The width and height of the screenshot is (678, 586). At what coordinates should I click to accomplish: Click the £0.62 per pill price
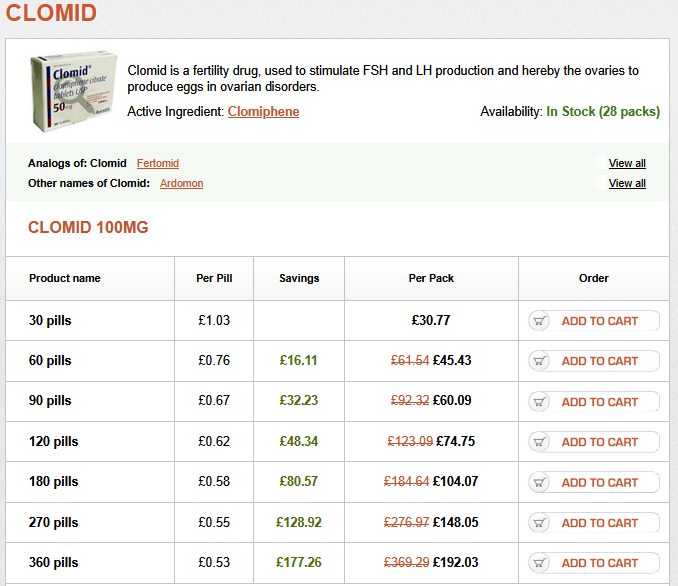[214, 441]
